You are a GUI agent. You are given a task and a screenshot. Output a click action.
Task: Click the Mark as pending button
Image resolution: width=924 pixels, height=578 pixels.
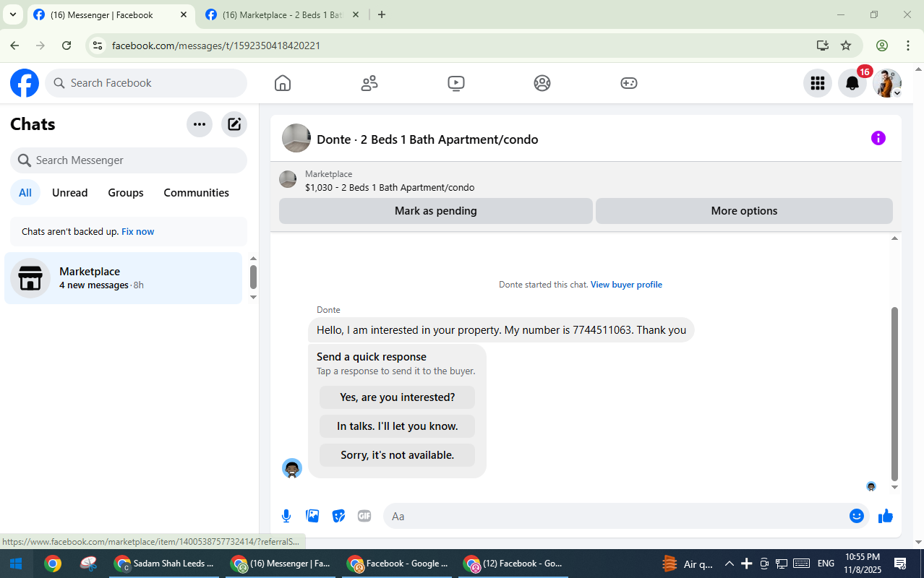[x=436, y=211]
